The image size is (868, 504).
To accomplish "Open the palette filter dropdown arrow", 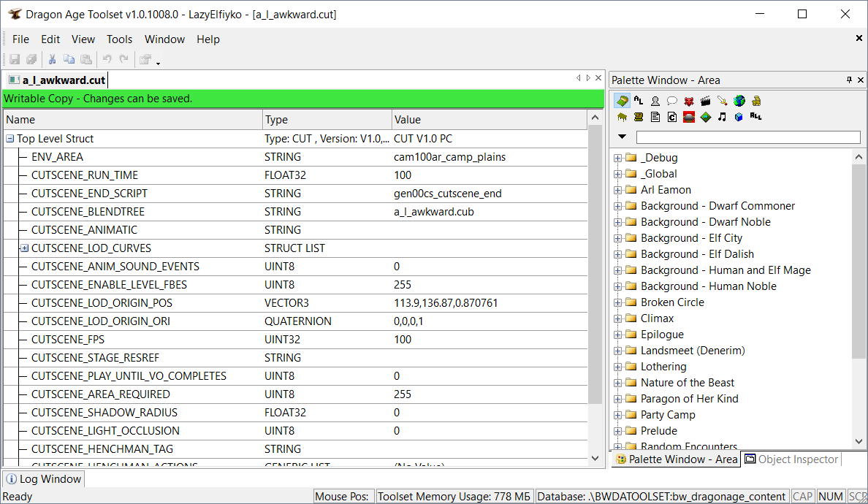I will pyautogui.click(x=623, y=137).
